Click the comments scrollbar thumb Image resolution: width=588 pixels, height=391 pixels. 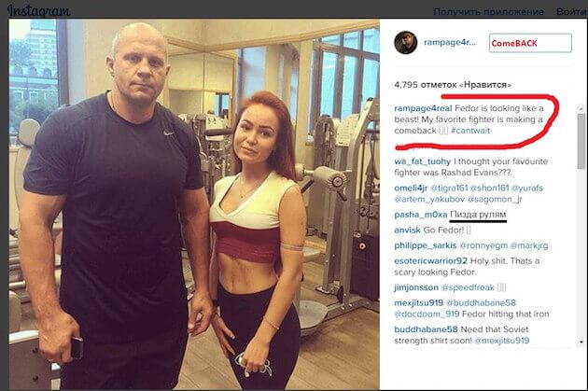[581, 141]
